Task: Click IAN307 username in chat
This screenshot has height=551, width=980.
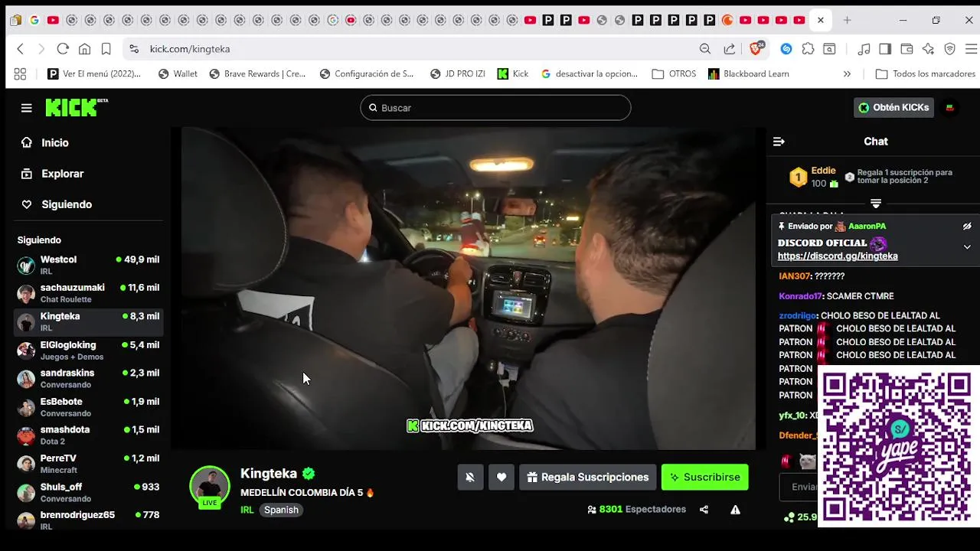Action: [794, 276]
